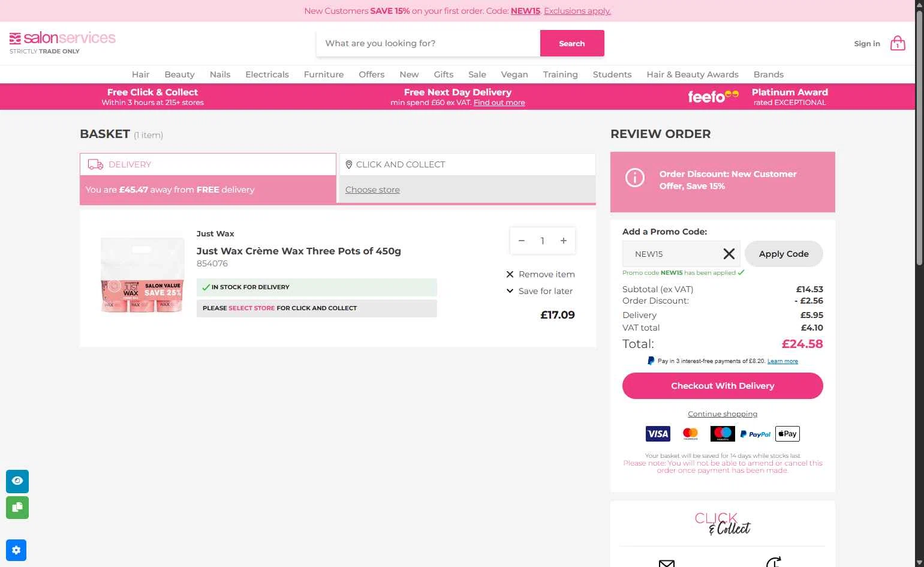The image size is (924, 567).
Task: Open the Training menu
Action: 561,74
